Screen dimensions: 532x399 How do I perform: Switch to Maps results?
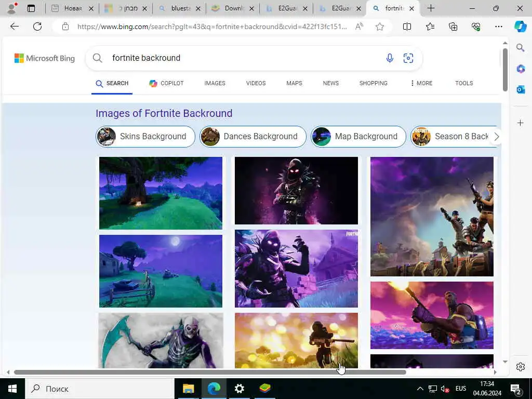click(294, 83)
